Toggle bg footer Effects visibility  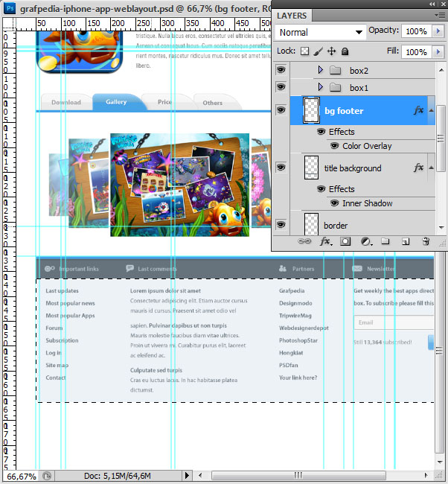(321, 132)
